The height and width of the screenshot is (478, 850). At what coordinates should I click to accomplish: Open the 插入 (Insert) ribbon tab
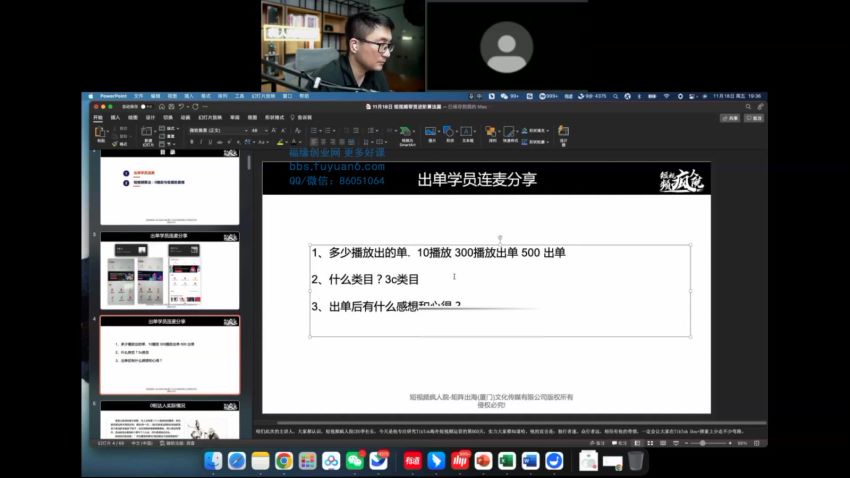[x=115, y=117]
